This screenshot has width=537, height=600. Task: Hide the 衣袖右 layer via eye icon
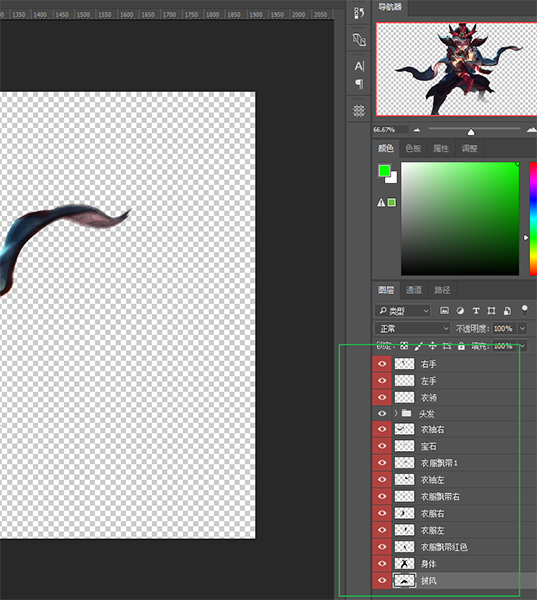pyautogui.click(x=382, y=429)
